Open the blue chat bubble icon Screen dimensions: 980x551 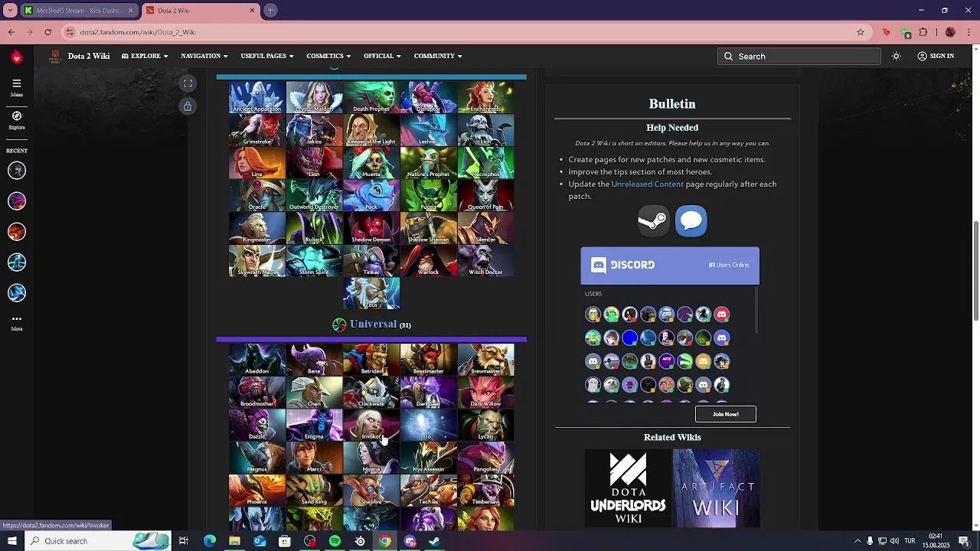(x=691, y=221)
